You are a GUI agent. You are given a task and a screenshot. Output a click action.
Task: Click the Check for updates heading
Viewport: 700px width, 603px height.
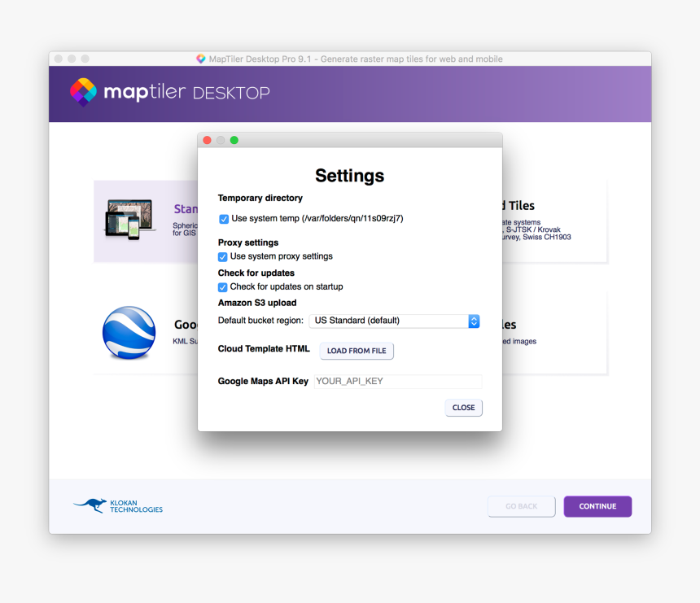(x=256, y=273)
